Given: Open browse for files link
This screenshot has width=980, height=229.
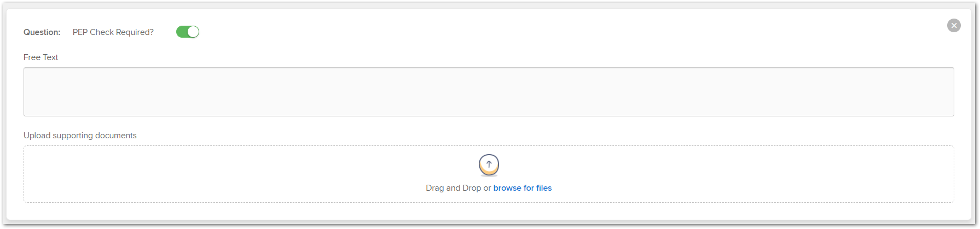Looking at the screenshot, I should [x=523, y=188].
